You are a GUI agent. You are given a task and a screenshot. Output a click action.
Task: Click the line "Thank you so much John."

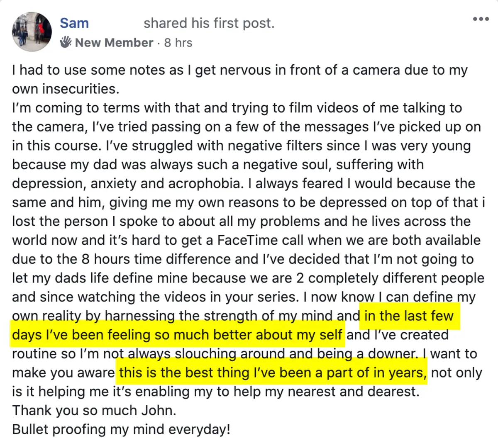(94, 411)
